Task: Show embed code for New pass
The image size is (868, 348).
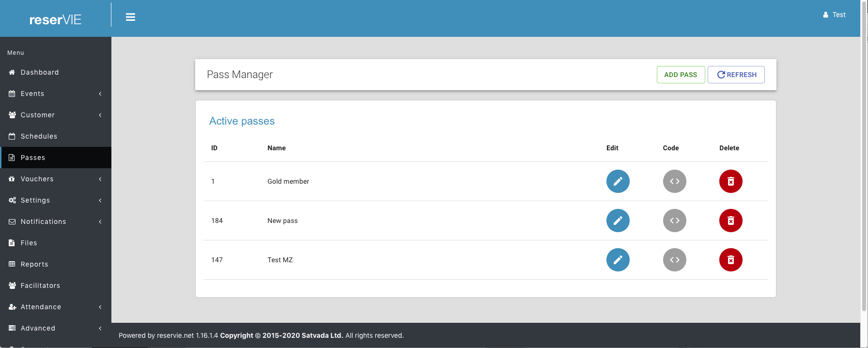Action: click(674, 221)
